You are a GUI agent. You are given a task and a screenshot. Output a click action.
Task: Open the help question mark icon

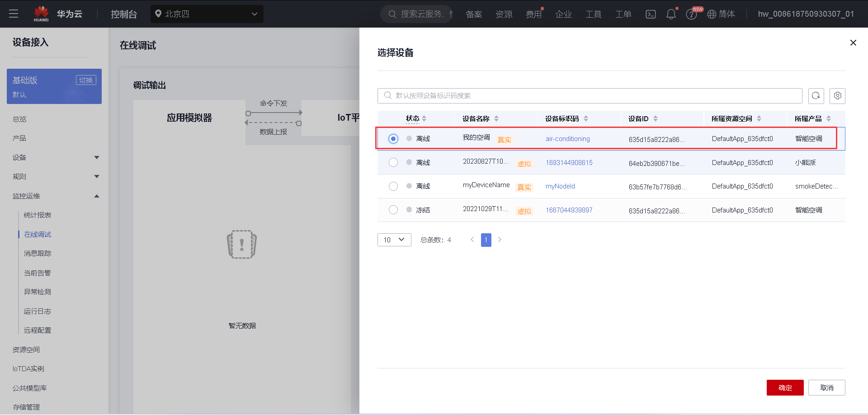[691, 14]
